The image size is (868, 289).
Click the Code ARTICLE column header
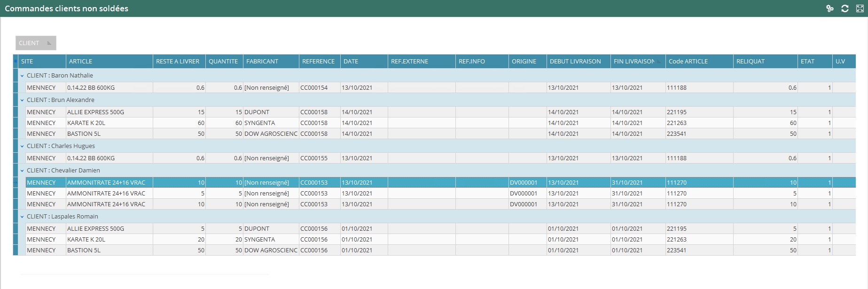(699, 62)
